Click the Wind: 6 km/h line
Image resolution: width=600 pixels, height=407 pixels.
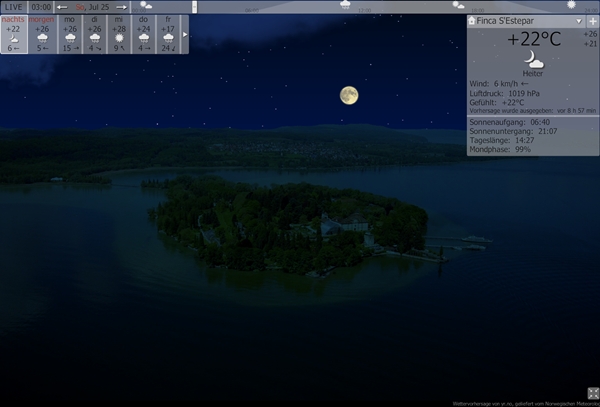[x=499, y=84]
